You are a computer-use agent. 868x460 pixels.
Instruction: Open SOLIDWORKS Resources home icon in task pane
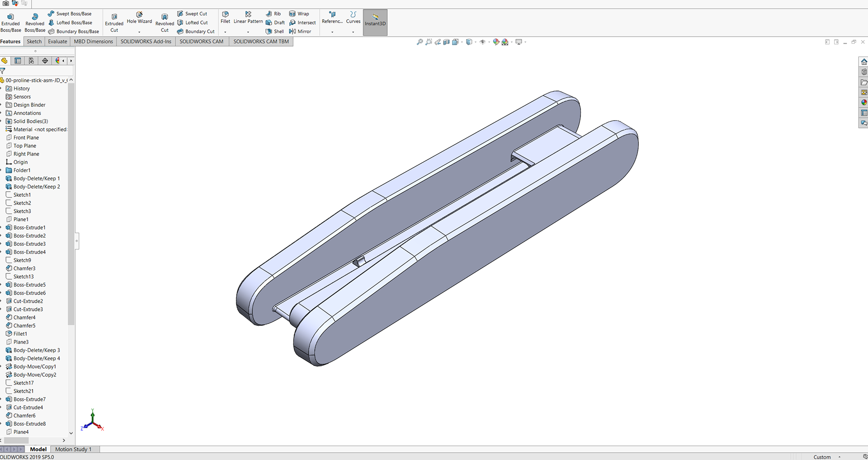[864, 62]
